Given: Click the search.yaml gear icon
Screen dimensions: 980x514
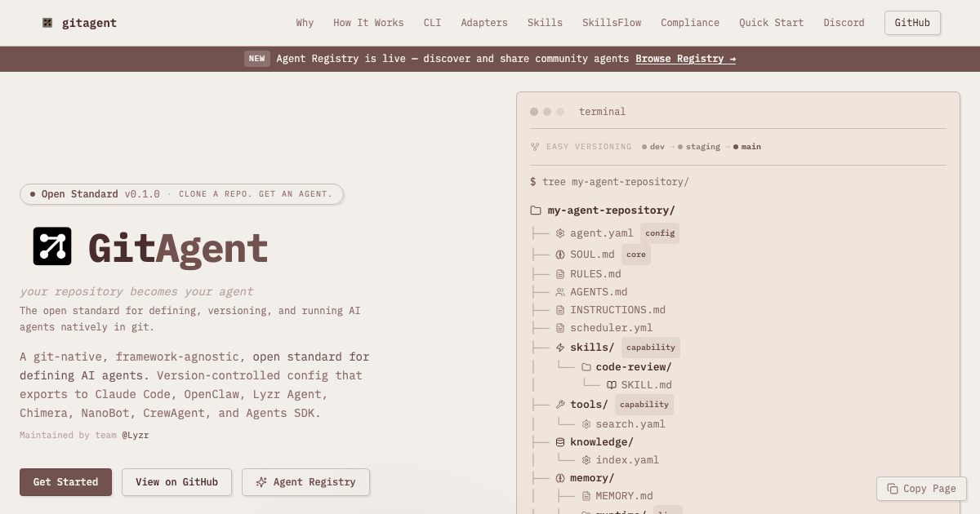Looking at the screenshot, I should tap(586, 424).
